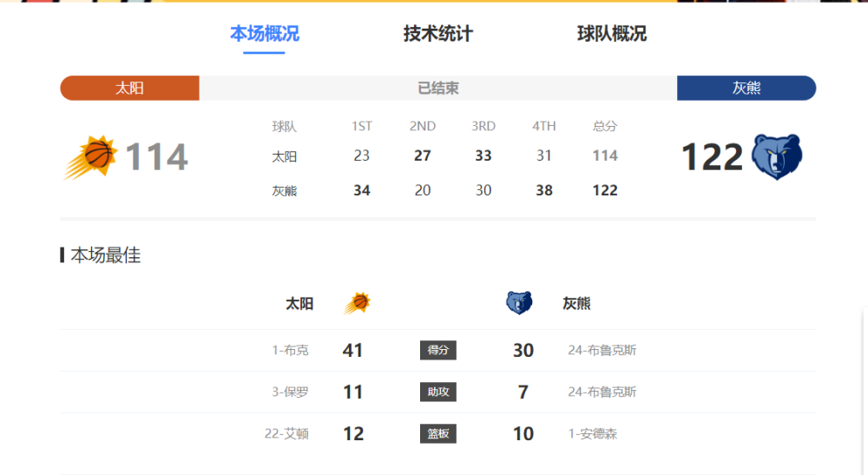Click the big Suns score 114
This screenshot has height=475, width=868.
pyautogui.click(x=156, y=156)
